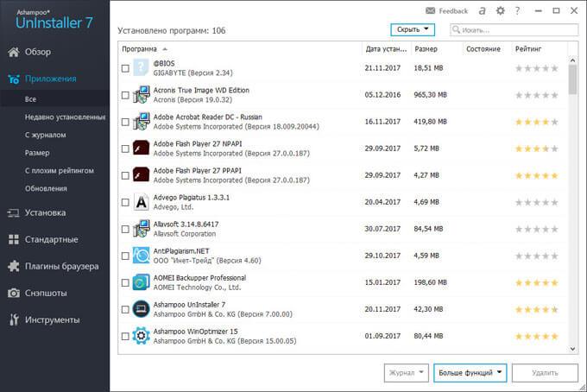Click the Adobe Acrobat Reader DC program icon
587x392 pixels.
142,122
